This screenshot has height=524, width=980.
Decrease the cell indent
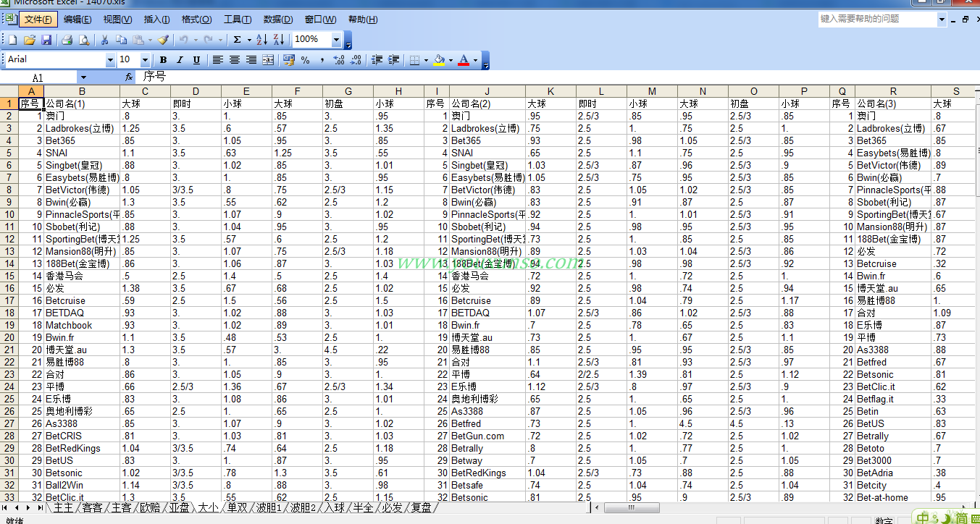(377, 60)
